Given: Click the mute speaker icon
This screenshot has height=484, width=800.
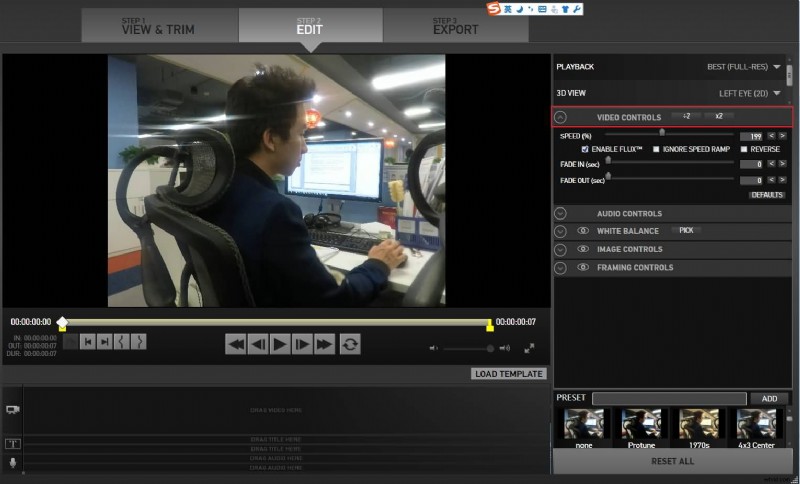Looking at the screenshot, I should (x=433, y=348).
